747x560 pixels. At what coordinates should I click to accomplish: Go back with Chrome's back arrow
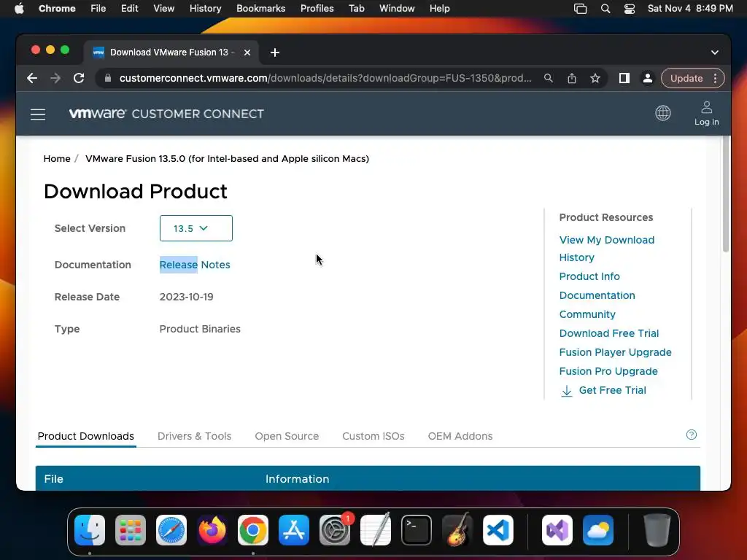point(32,78)
